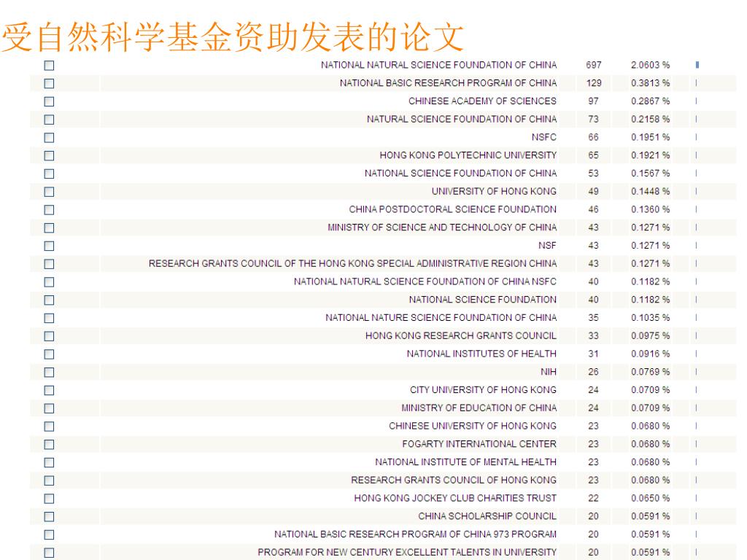Check City University of Hong Kong box
Viewport: 747px width, 560px height.
(49, 391)
